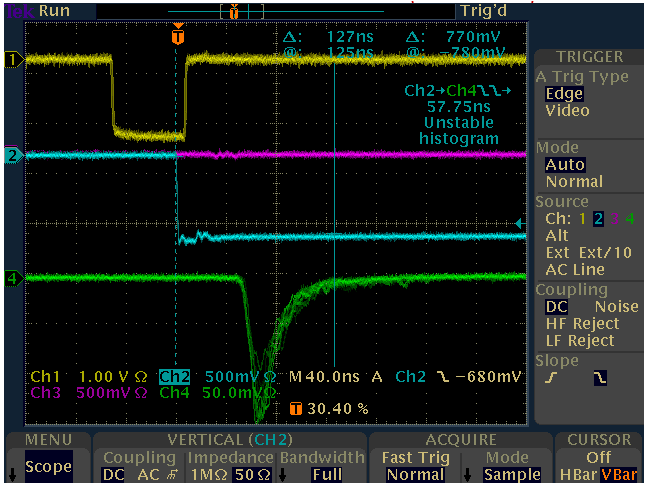Choose Normal trigger mode
648x487 pixels.
(574, 181)
